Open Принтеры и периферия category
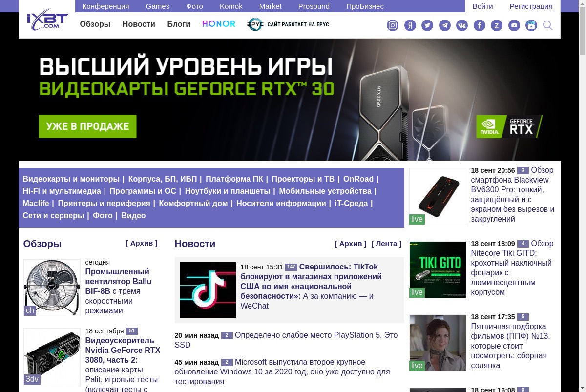 pyautogui.click(x=104, y=204)
